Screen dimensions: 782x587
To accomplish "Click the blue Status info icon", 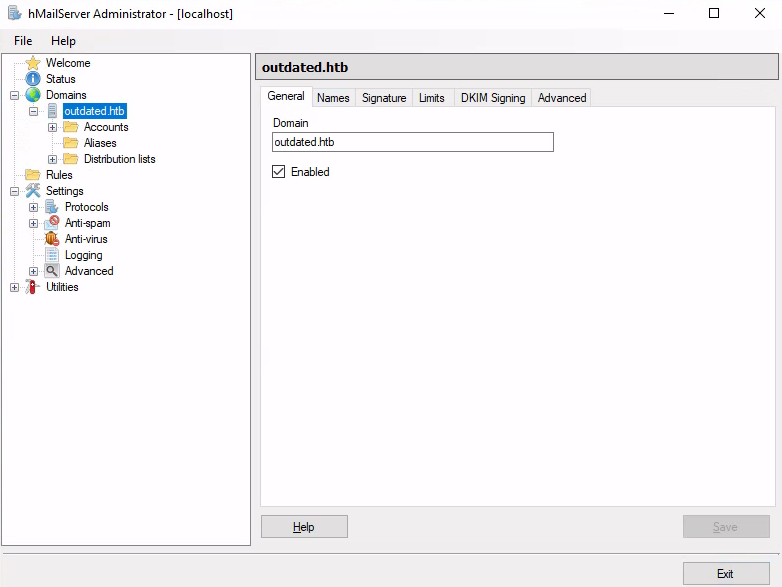I will point(33,79).
